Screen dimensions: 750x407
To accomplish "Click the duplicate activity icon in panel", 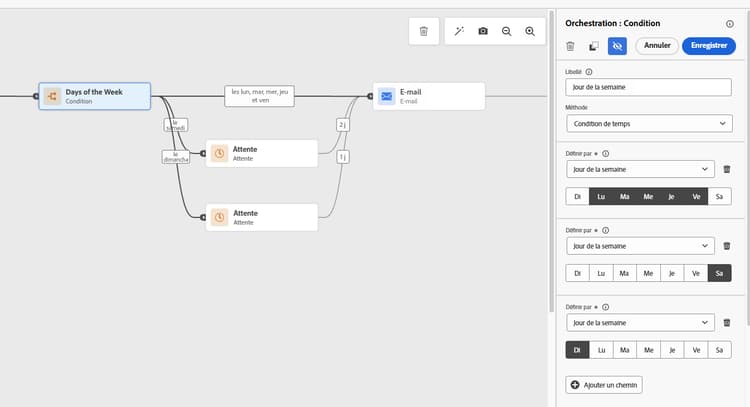I will coord(594,46).
